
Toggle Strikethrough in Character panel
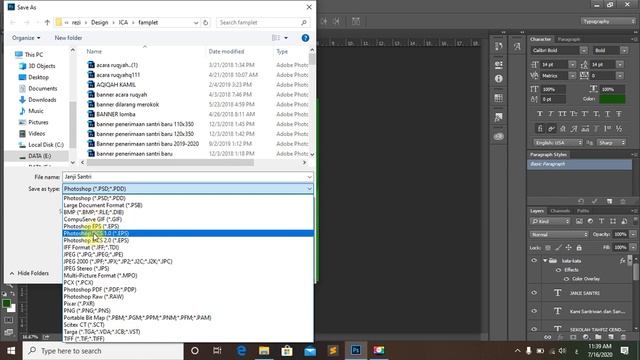(x=619, y=114)
